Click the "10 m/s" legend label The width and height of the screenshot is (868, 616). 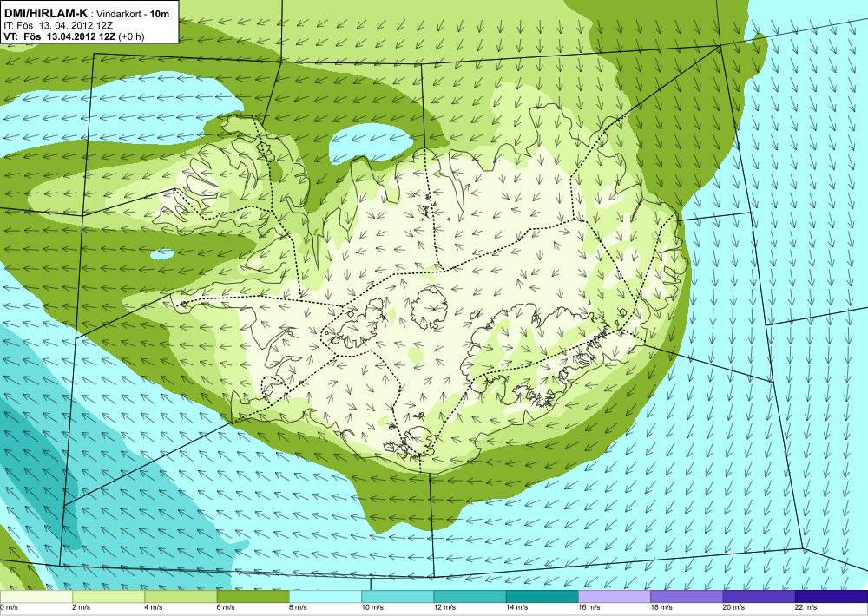click(372, 607)
